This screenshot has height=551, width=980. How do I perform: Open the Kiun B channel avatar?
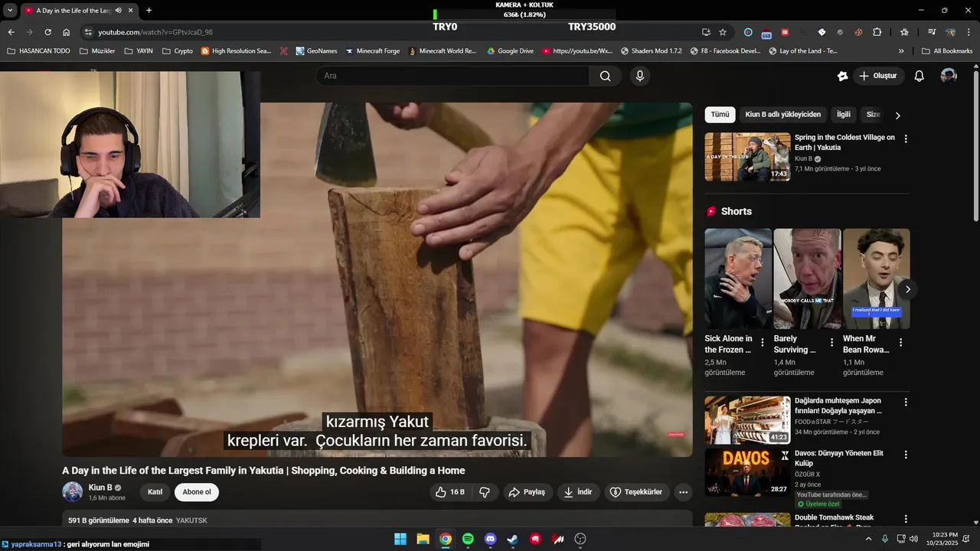point(73,492)
